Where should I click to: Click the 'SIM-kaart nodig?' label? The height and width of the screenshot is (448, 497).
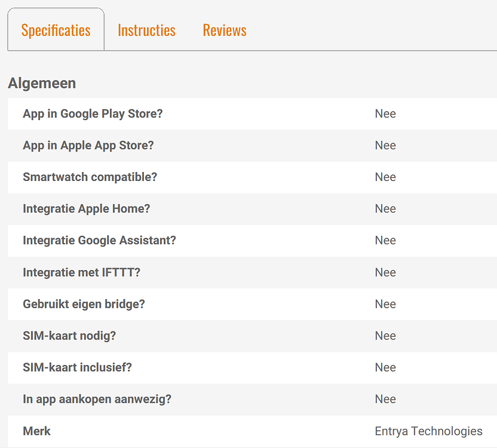click(x=69, y=336)
